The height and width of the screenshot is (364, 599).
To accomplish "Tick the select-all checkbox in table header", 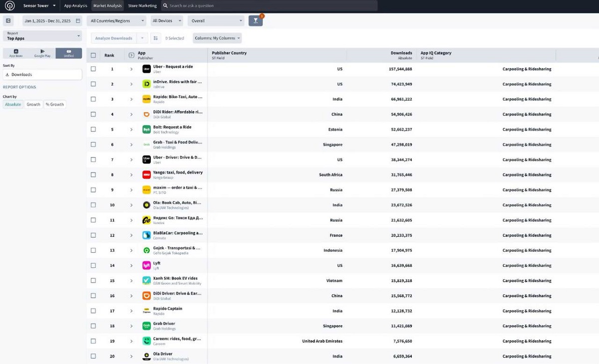I will point(93,55).
